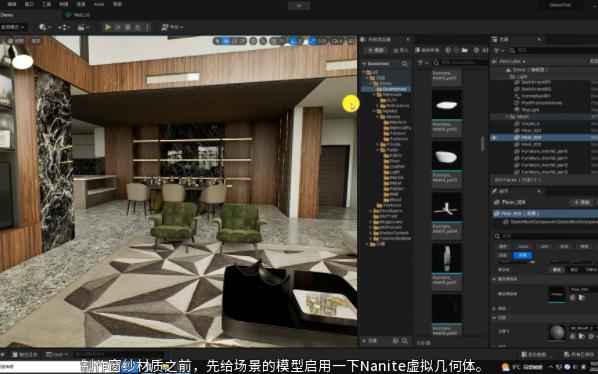The width and height of the screenshot is (598, 374).
Task: Click 所有已保存 status at bottom right
Action: click(578, 355)
